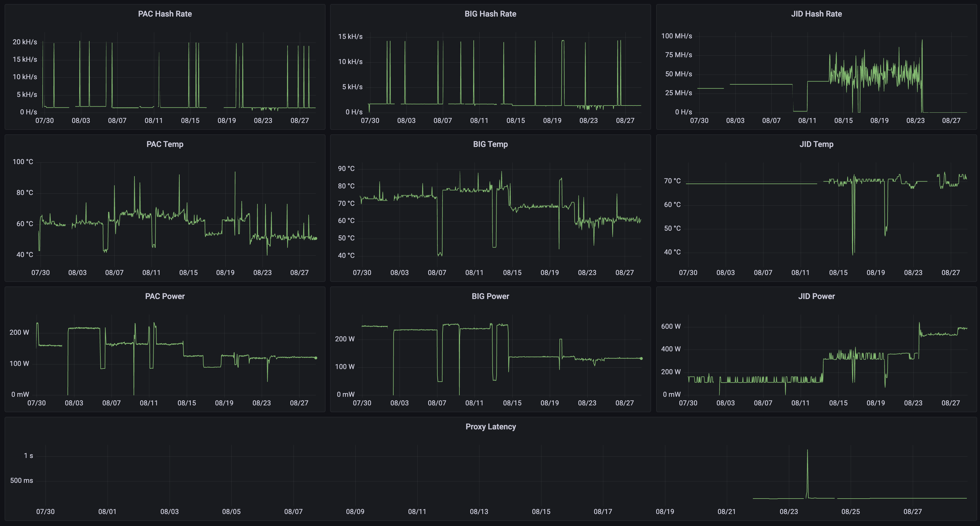This screenshot has width=980, height=526.
Task: Open the JID Temp panel title menu
Action: coord(816,145)
